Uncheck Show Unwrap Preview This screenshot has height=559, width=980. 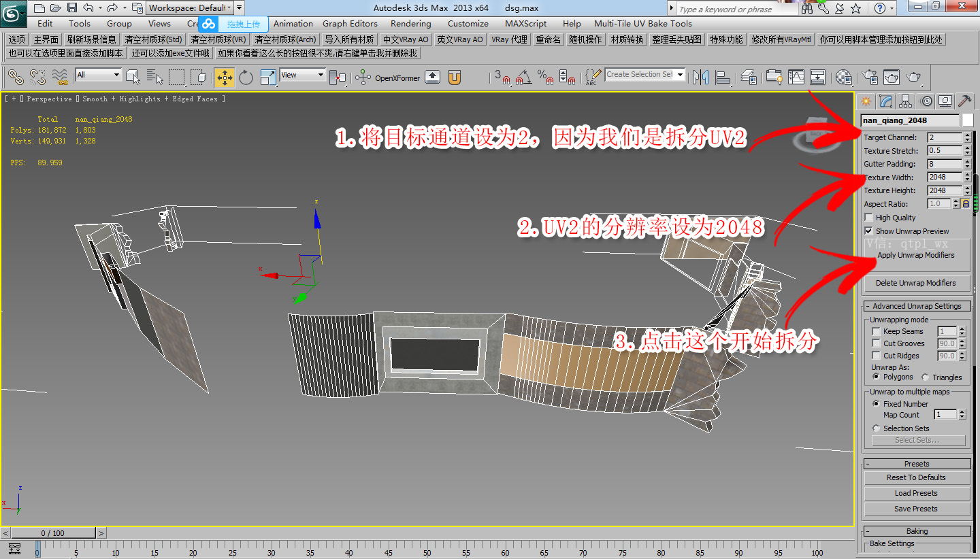[869, 231]
